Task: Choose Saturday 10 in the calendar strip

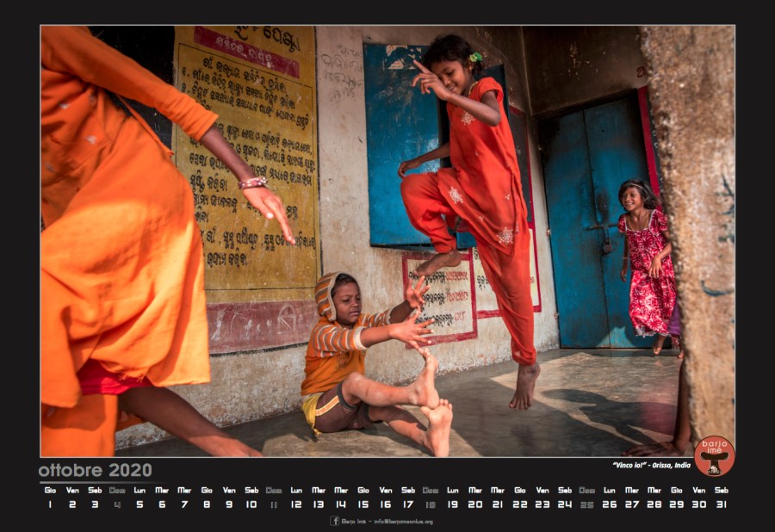Action: click(251, 504)
